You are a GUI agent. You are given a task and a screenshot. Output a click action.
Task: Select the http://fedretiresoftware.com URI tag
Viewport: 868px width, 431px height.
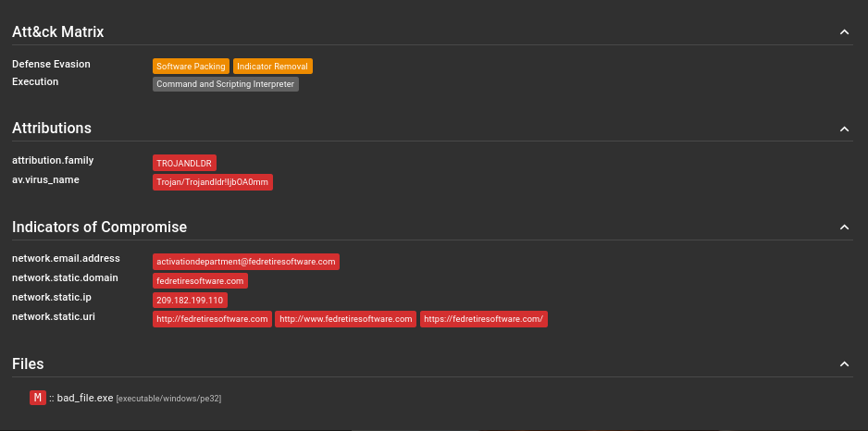point(212,319)
